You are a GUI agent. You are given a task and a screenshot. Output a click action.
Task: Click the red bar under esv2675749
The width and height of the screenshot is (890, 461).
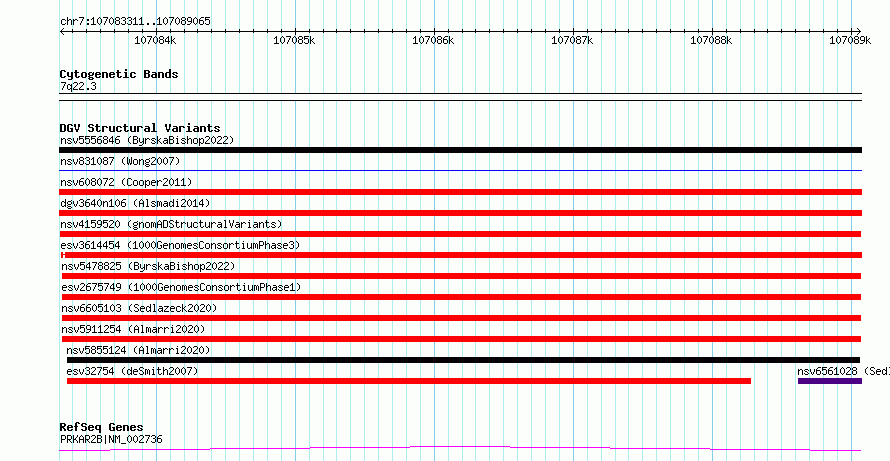click(x=461, y=297)
